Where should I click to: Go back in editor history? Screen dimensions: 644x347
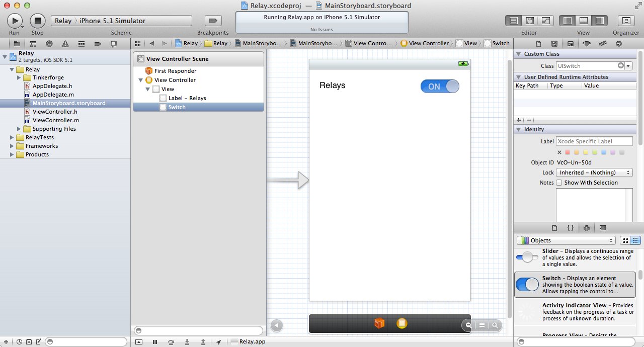(152, 43)
